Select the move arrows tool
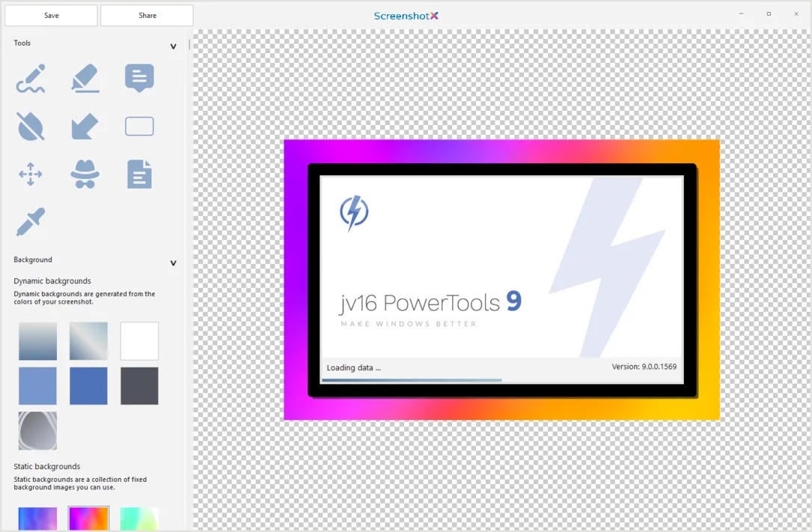Image resolution: width=812 pixels, height=532 pixels. click(x=31, y=174)
